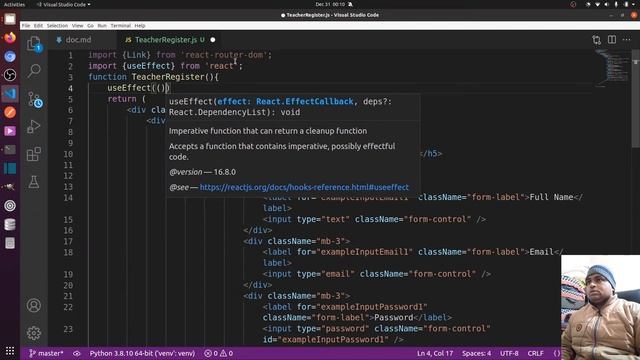Image resolution: width=640 pixels, height=360 pixels.
Task: Open the Extensions view
Action: click(x=34, y=154)
